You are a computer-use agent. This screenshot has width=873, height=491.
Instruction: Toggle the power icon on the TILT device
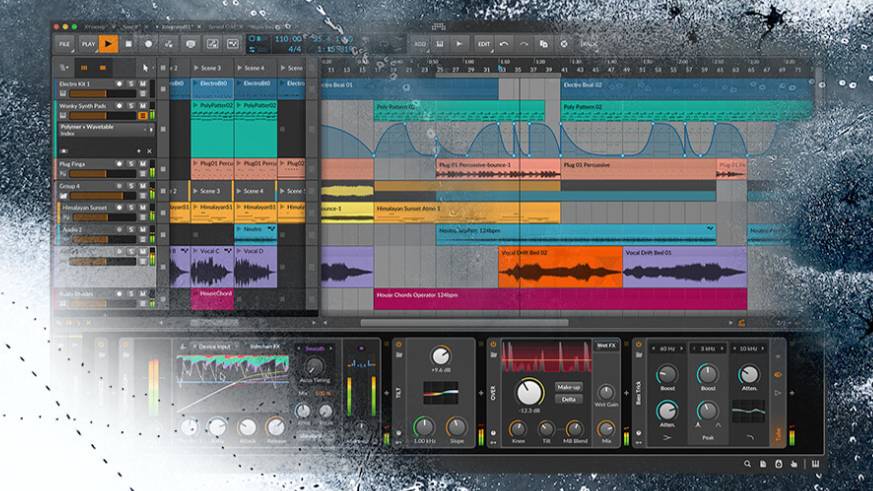(399, 345)
